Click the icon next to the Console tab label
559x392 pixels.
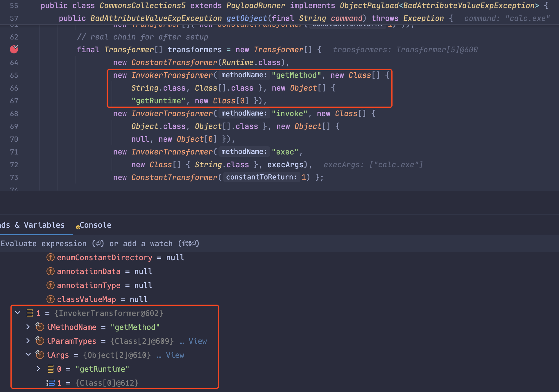pos(78,227)
